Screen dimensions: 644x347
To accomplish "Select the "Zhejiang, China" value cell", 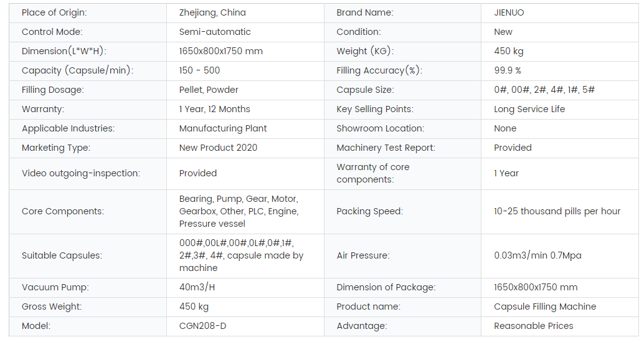I will click(x=212, y=12).
